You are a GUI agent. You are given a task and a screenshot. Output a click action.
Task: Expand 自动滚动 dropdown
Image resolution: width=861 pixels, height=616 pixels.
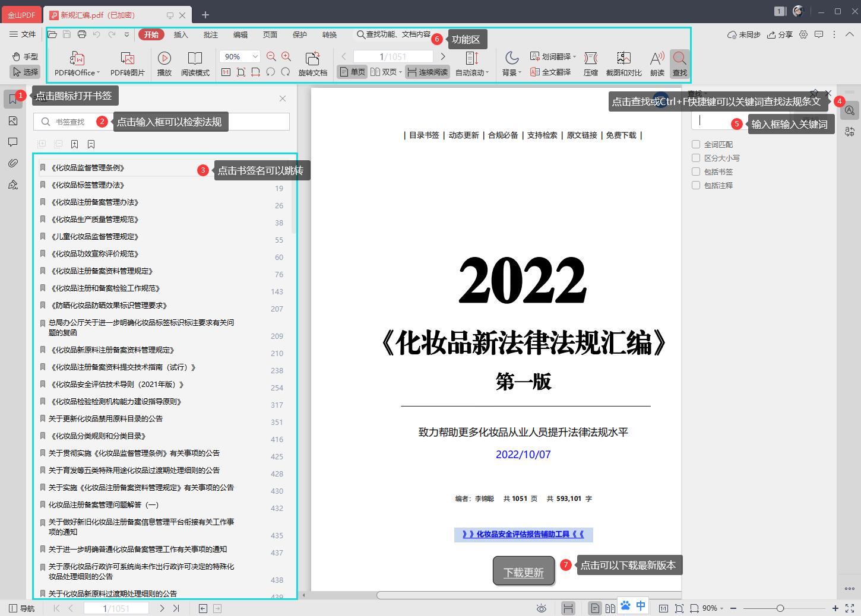[488, 72]
